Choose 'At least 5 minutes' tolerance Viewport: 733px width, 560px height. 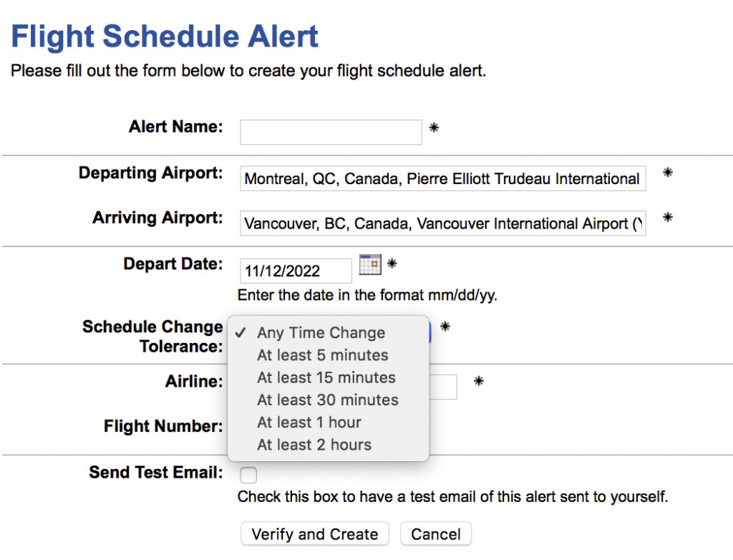pos(322,355)
